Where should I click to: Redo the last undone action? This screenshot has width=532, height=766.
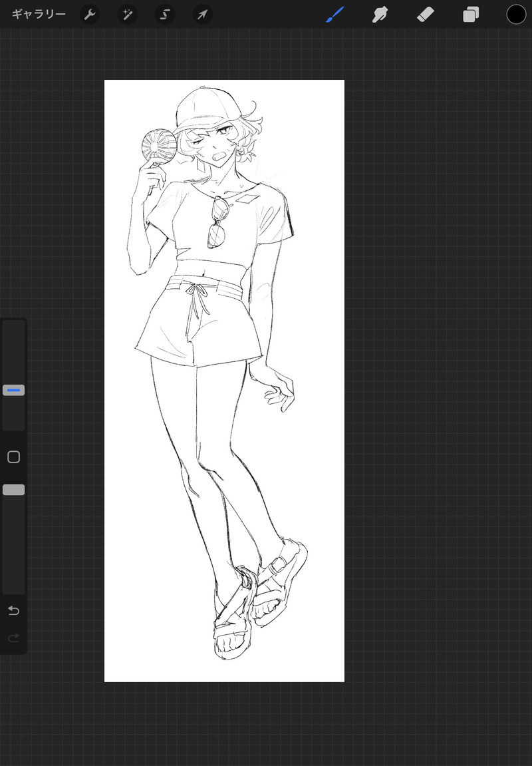tap(14, 638)
